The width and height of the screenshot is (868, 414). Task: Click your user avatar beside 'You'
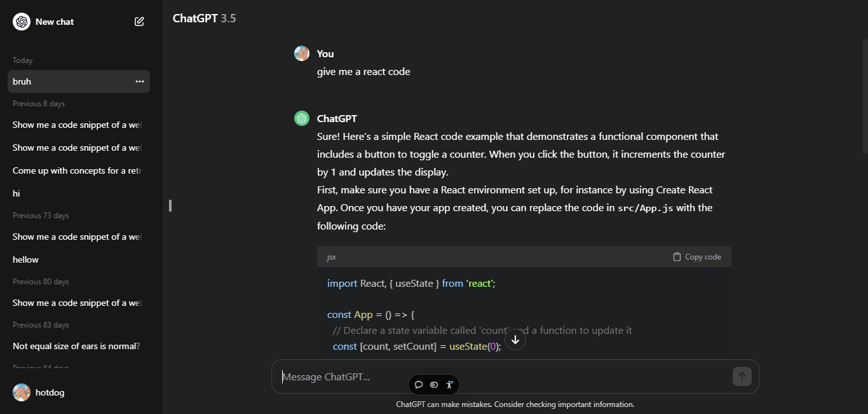pos(302,53)
